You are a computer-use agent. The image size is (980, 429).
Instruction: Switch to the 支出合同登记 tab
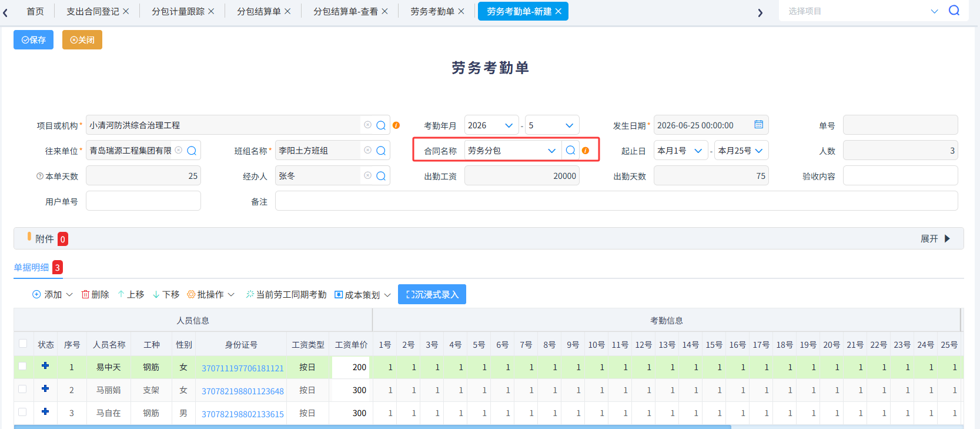[x=93, y=11]
